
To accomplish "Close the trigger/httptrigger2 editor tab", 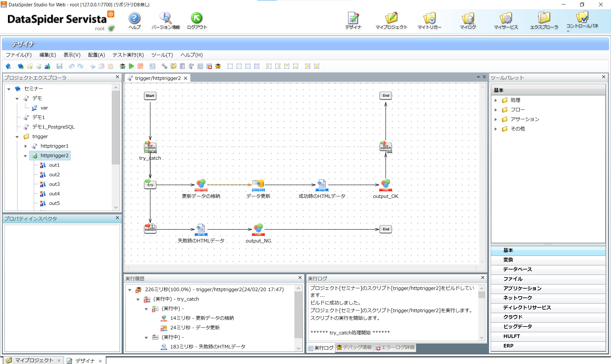I will point(186,78).
